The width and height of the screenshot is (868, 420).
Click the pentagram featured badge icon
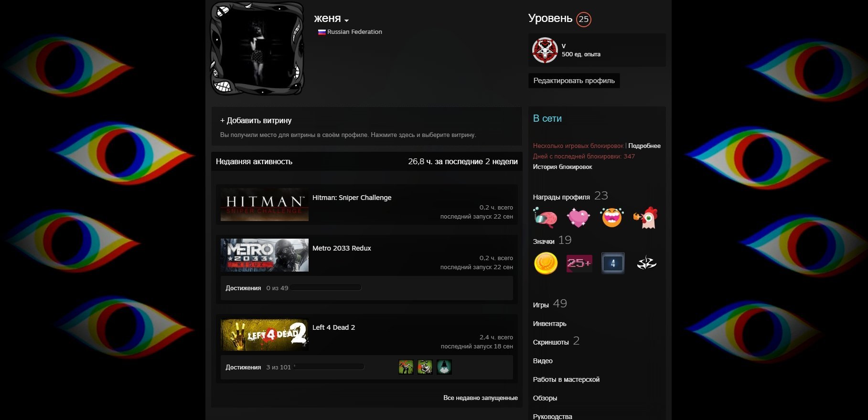coord(545,50)
